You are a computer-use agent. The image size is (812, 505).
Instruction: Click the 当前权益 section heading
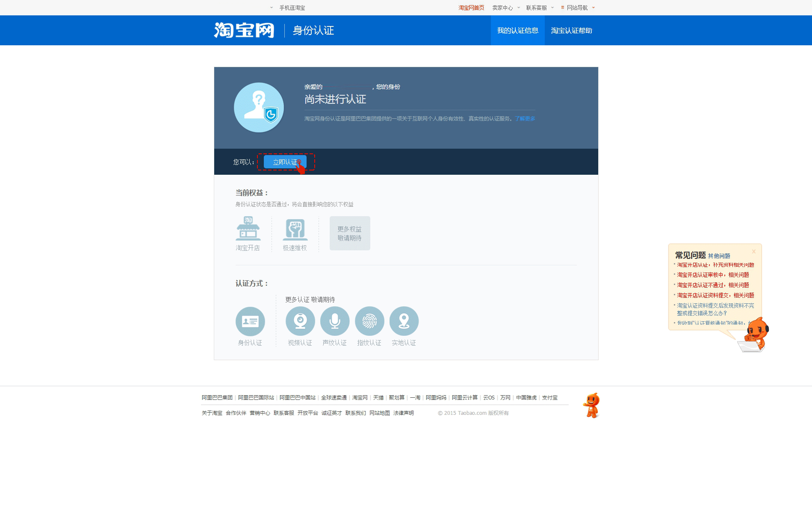click(x=252, y=193)
